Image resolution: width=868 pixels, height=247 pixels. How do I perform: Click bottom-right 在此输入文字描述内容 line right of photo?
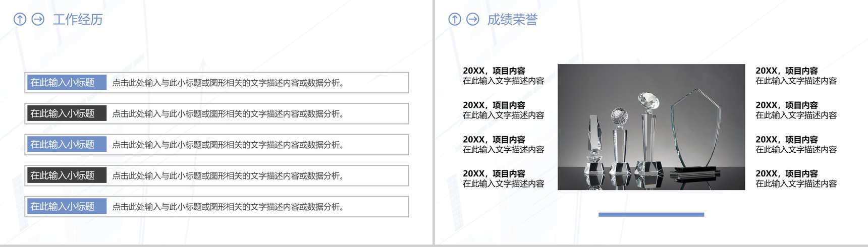(796, 184)
